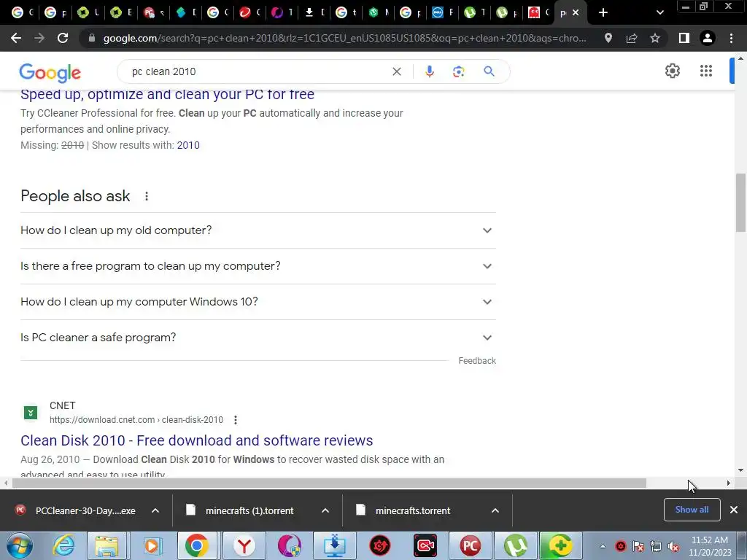Launch Internet Explorer from the taskbar
Image resolution: width=747 pixels, height=560 pixels.
point(64,545)
